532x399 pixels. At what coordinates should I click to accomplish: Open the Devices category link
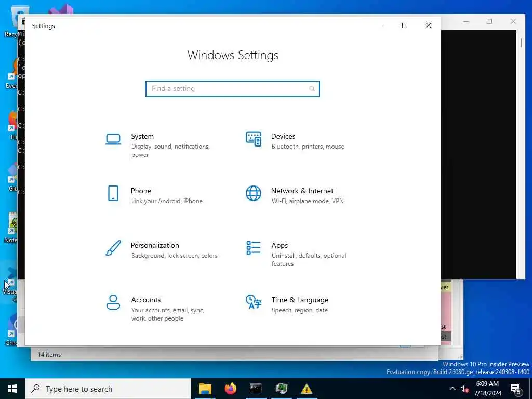point(283,137)
